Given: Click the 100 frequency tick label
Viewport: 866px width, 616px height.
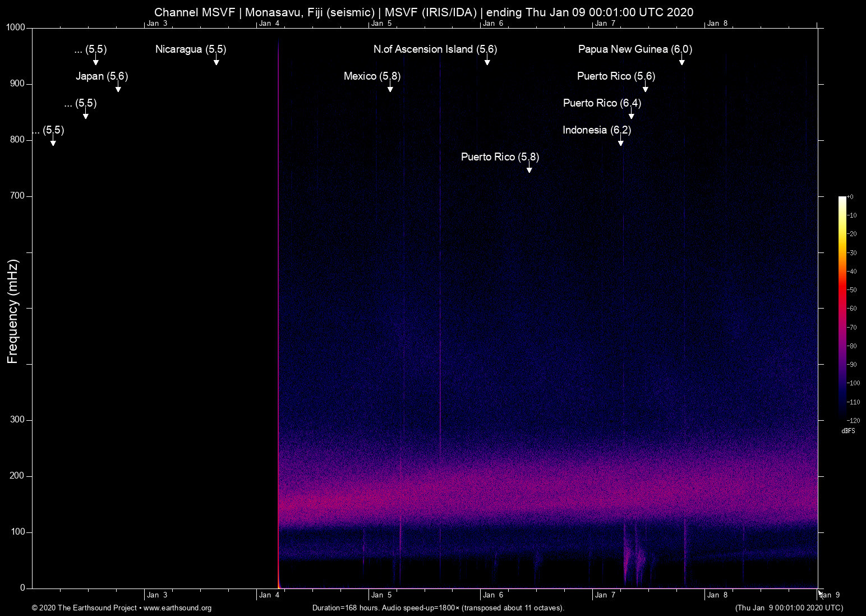Looking at the screenshot, I should tap(17, 532).
